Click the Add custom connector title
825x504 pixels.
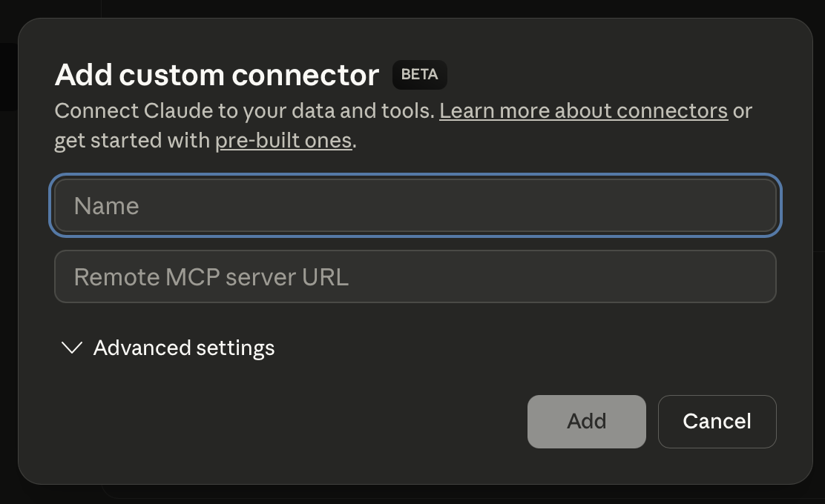[x=216, y=74]
